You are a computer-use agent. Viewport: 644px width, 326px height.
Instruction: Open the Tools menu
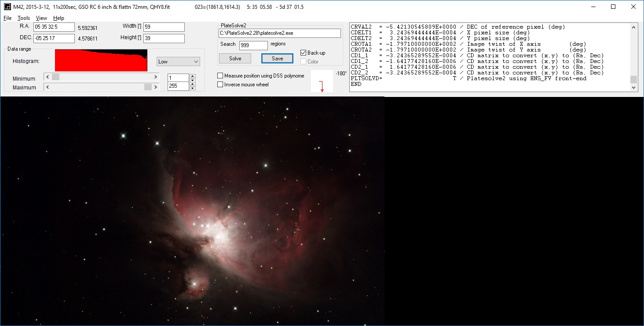click(24, 18)
